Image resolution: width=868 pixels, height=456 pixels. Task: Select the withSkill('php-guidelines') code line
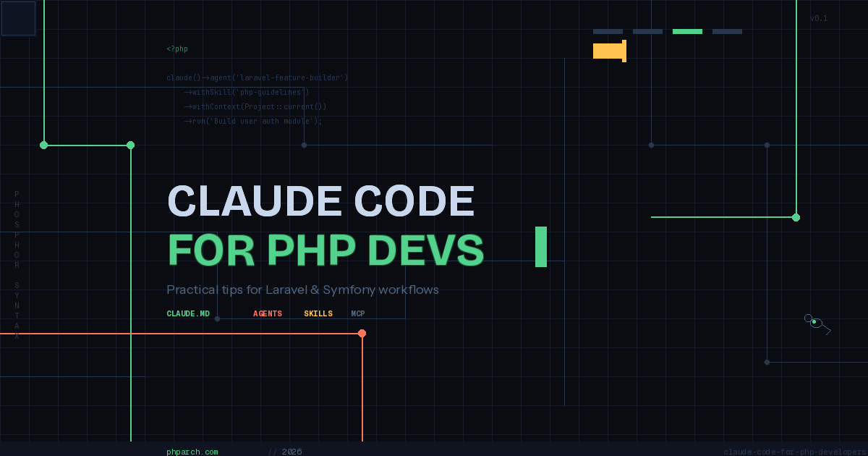click(x=247, y=92)
